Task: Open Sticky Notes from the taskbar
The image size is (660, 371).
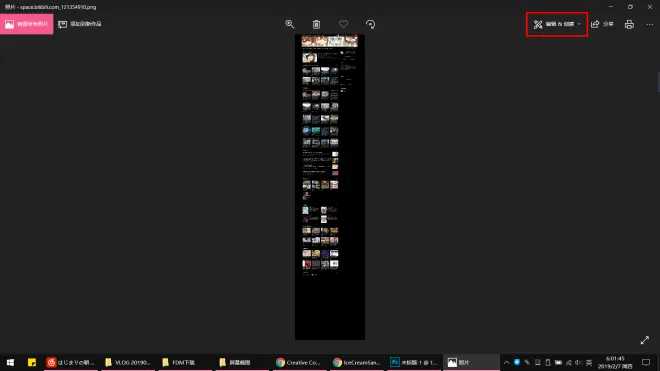Action: pyautogui.click(x=32, y=363)
